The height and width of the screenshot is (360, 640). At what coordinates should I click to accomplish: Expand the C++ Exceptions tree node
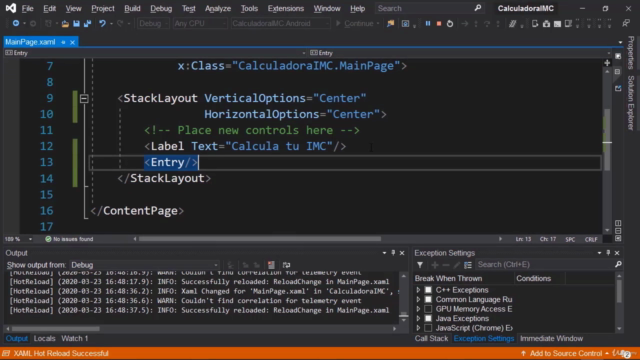(418, 290)
